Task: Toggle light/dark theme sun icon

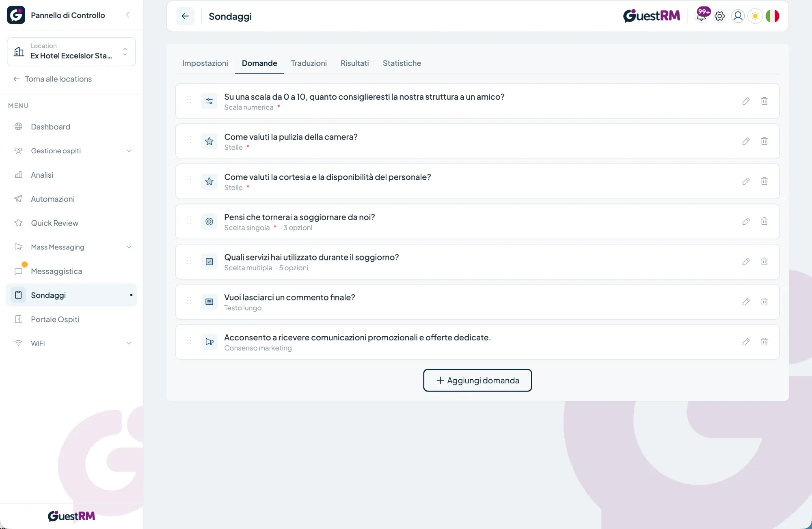Action: point(755,16)
